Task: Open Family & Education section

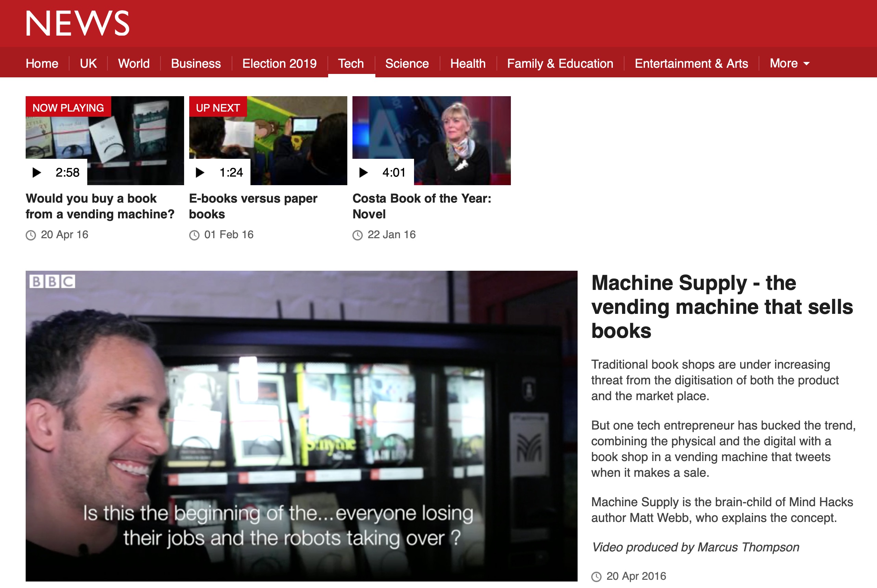Action: click(x=560, y=63)
